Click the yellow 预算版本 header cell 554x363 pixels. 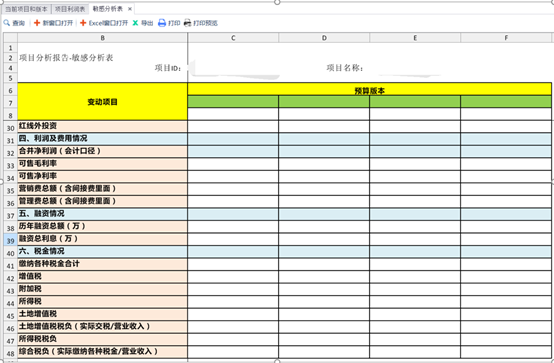tap(370, 90)
